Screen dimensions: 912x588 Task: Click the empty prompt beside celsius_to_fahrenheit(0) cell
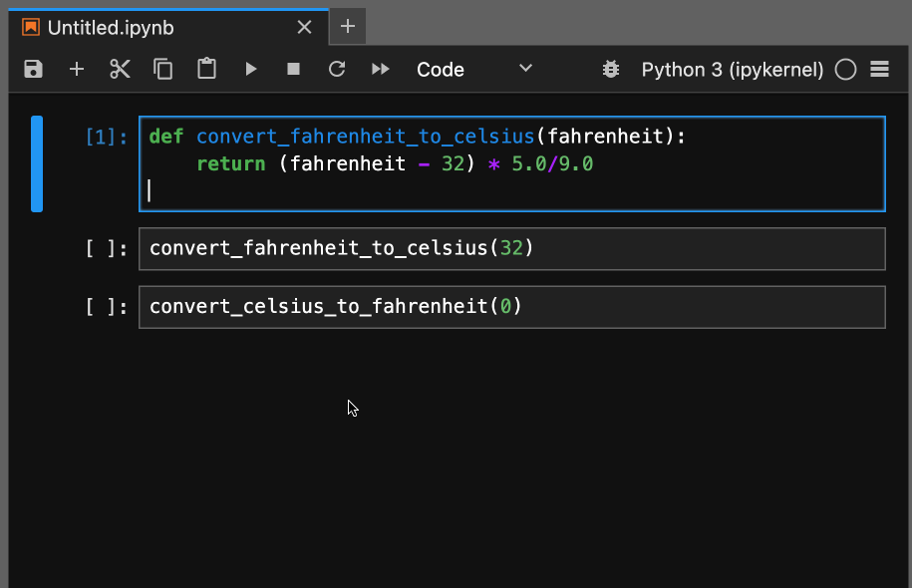tap(107, 307)
